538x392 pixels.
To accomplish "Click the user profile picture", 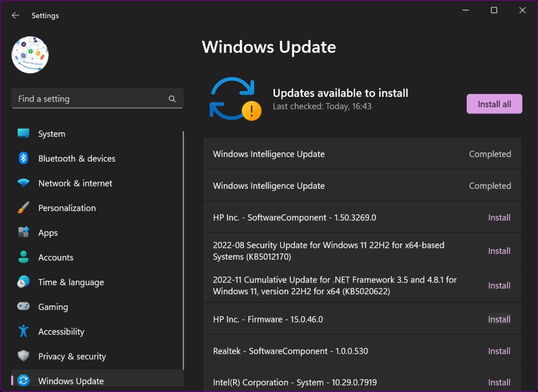I will [30, 55].
